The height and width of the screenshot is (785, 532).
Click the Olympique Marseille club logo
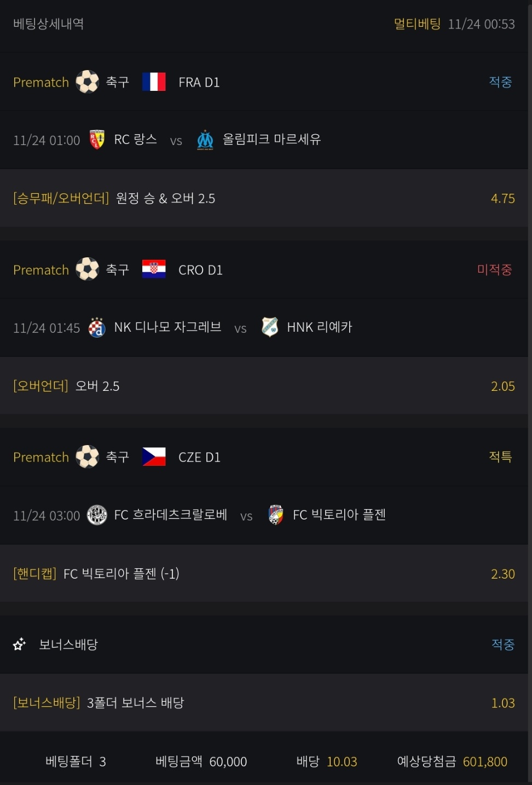point(205,140)
